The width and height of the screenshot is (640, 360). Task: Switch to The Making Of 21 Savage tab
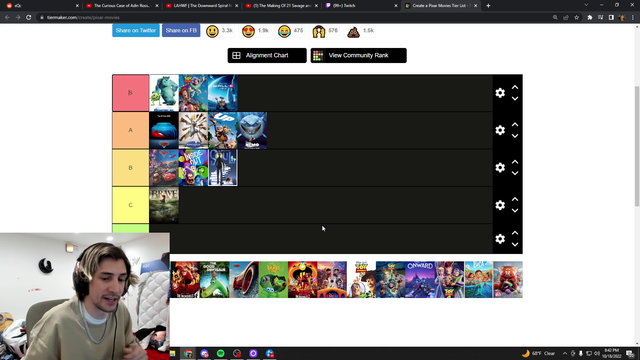(x=281, y=6)
